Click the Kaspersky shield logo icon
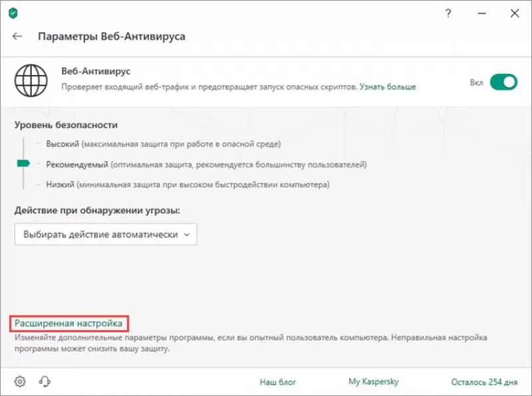 tap(13, 12)
